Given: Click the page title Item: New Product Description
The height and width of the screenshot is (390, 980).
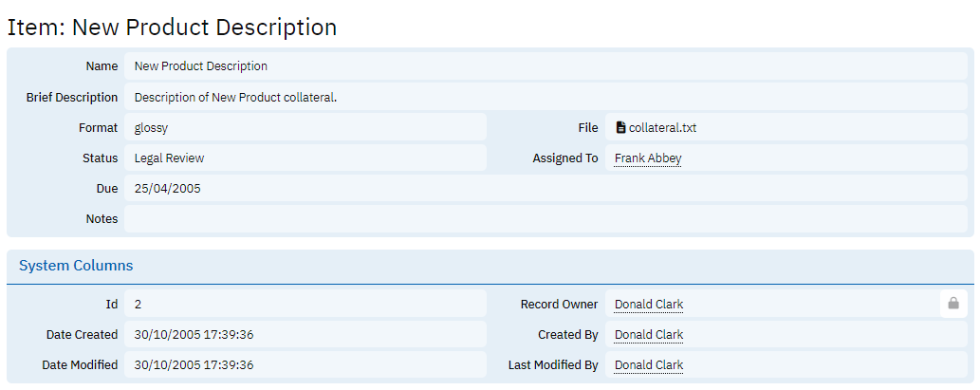Looking at the screenshot, I should pos(172,28).
